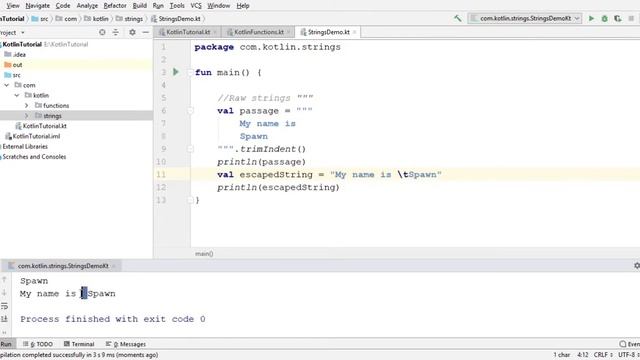
Task: Run the program with green play button
Action: [591, 18]
